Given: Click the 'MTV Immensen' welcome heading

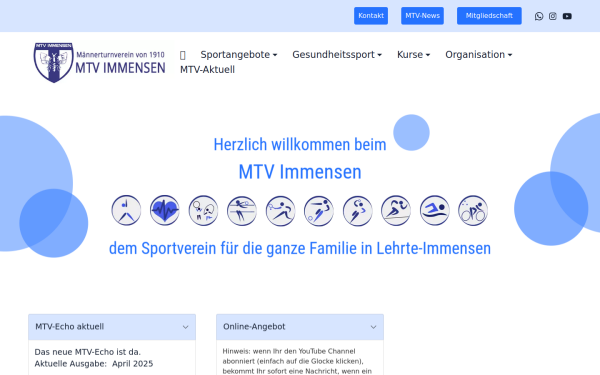Looking at the screenshot, I should [300, 172].
